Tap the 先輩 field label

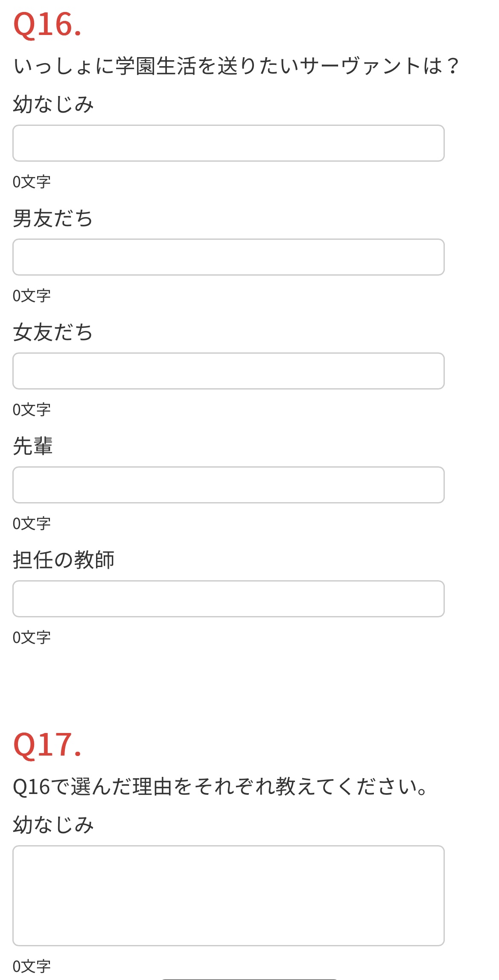pyautogui.click(x=33, y=446)
